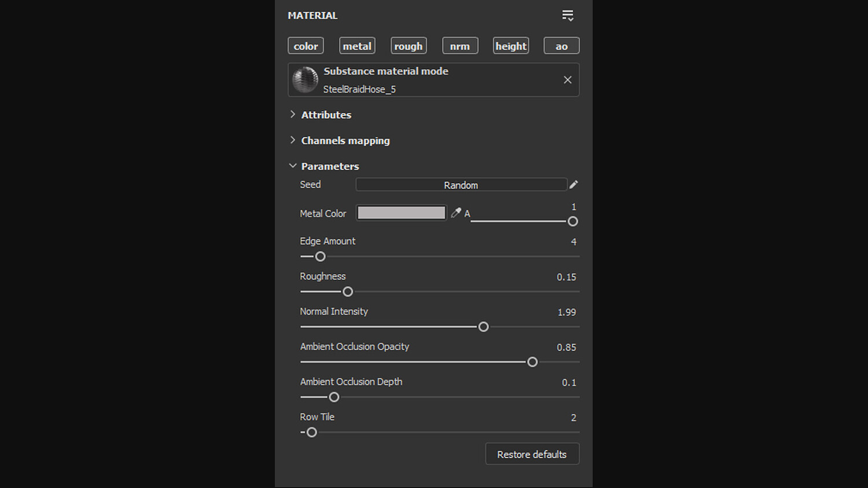Toggle the ao channel
The image size is (868, 488).
pyautogui.click(x=561, y=46)
